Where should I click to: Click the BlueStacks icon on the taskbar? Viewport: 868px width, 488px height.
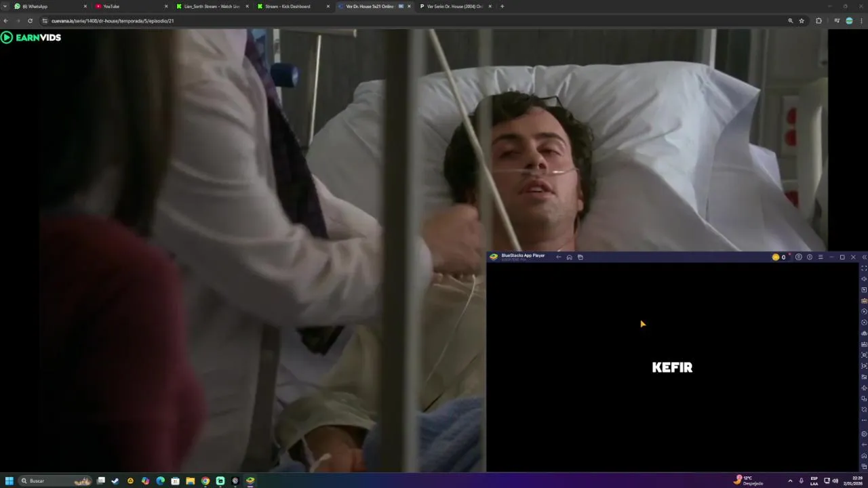250,481
